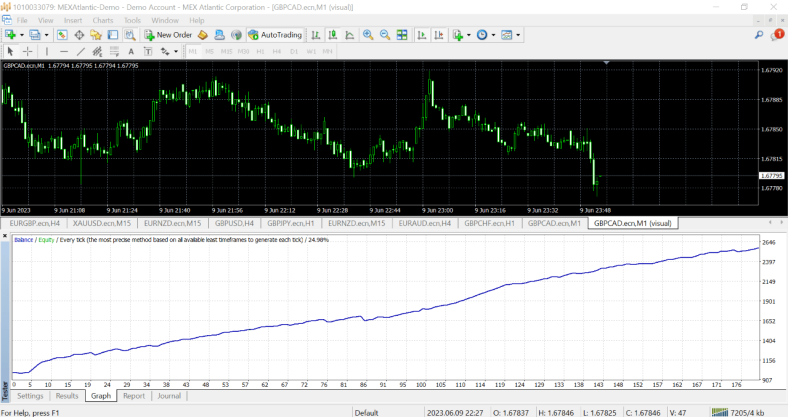Open the periodicity clock dropdown
Screen dimensions: 788x417
coord(494,35)
